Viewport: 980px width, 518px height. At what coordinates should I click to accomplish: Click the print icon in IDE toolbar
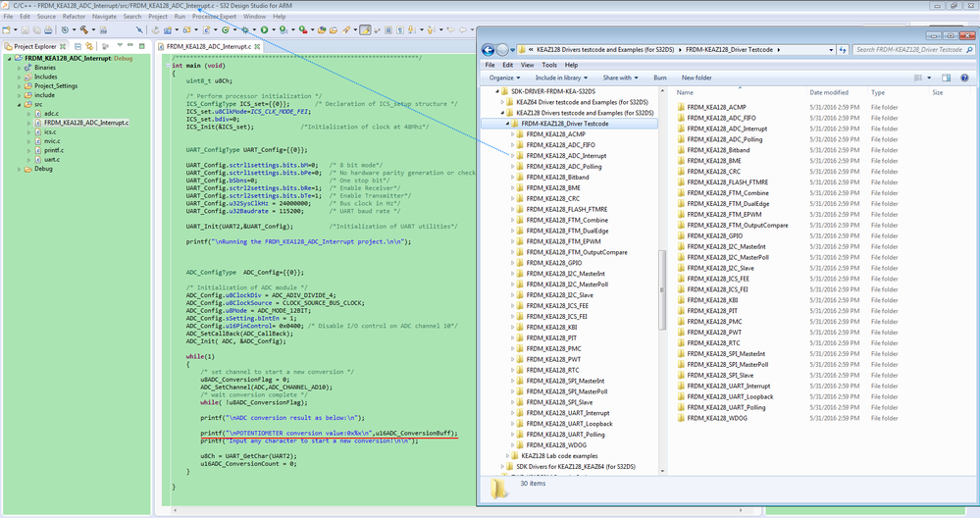[x=50, y=30]
